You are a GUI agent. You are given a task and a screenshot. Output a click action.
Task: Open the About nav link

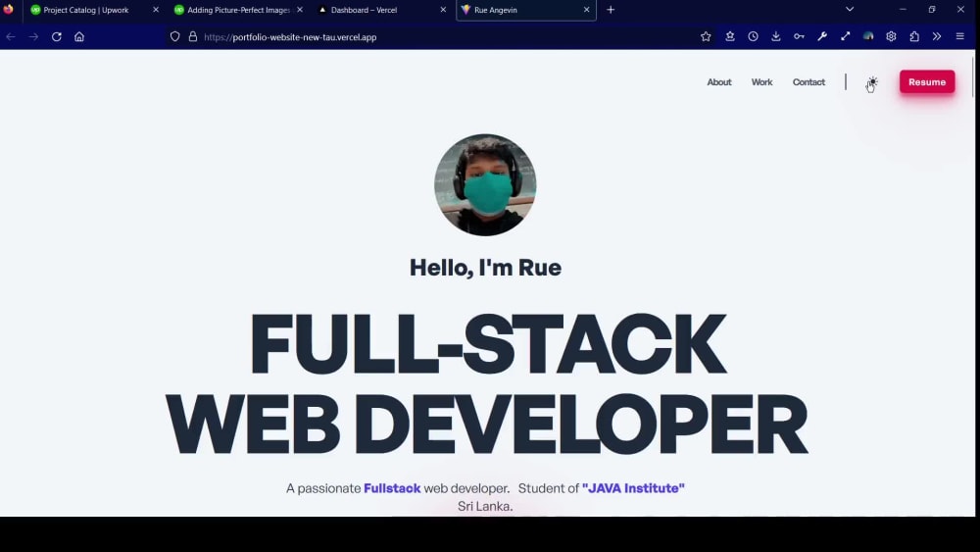pyautogui.click(x=718, y=82)
